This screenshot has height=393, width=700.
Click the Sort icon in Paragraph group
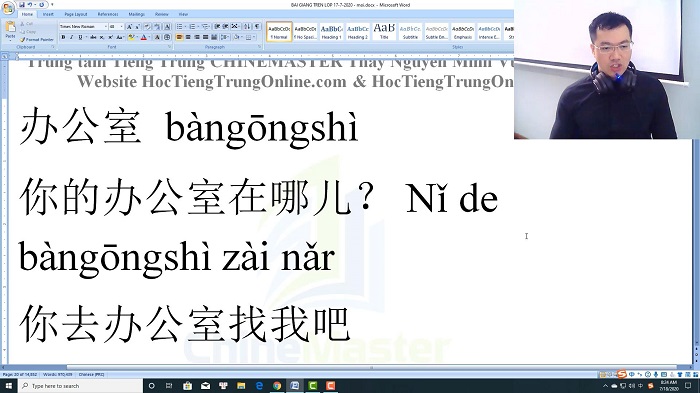tap(247, 27)
